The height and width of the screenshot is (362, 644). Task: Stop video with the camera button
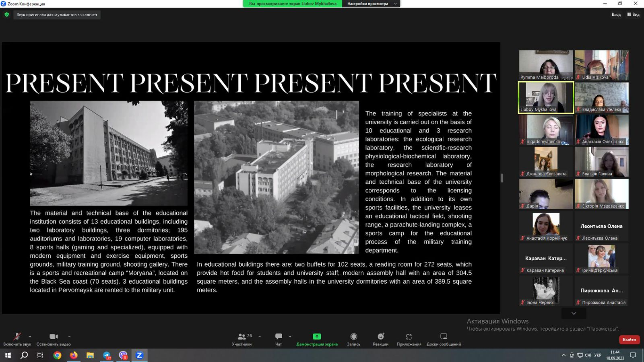tap(54, 337)
